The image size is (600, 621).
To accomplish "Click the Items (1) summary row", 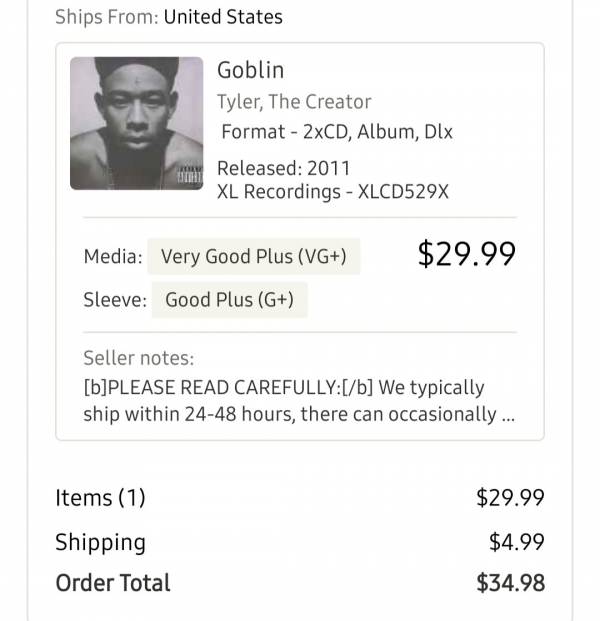I will pyautogui.click(x=300, y=498).
